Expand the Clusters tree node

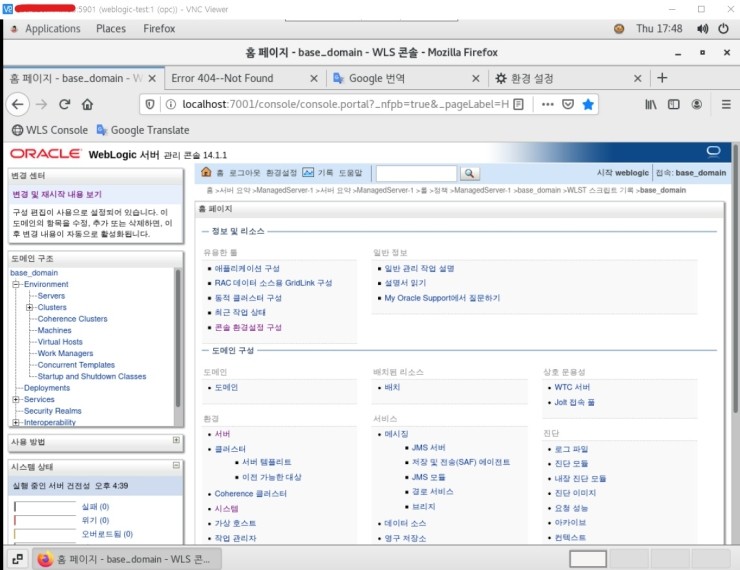29,307
